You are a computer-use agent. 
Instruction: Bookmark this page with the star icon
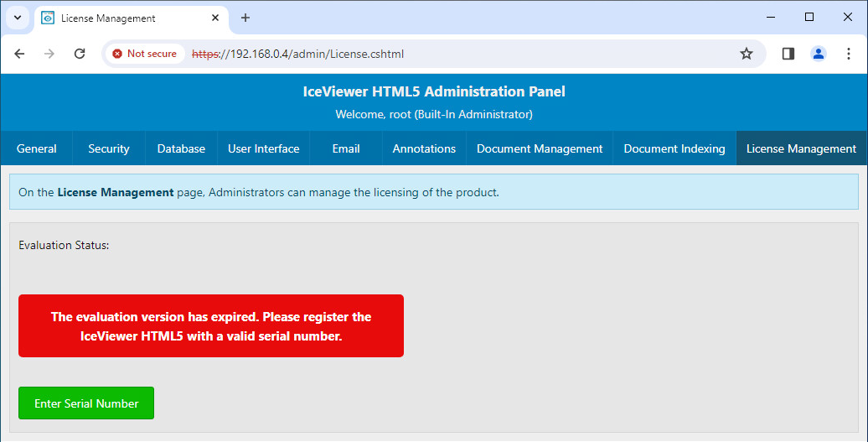click(746, 54)
